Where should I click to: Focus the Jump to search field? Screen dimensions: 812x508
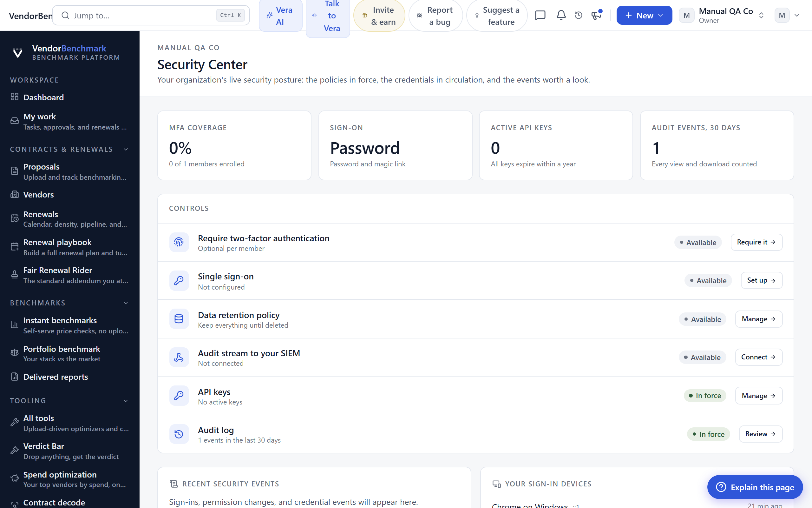[x=151, y=16]
